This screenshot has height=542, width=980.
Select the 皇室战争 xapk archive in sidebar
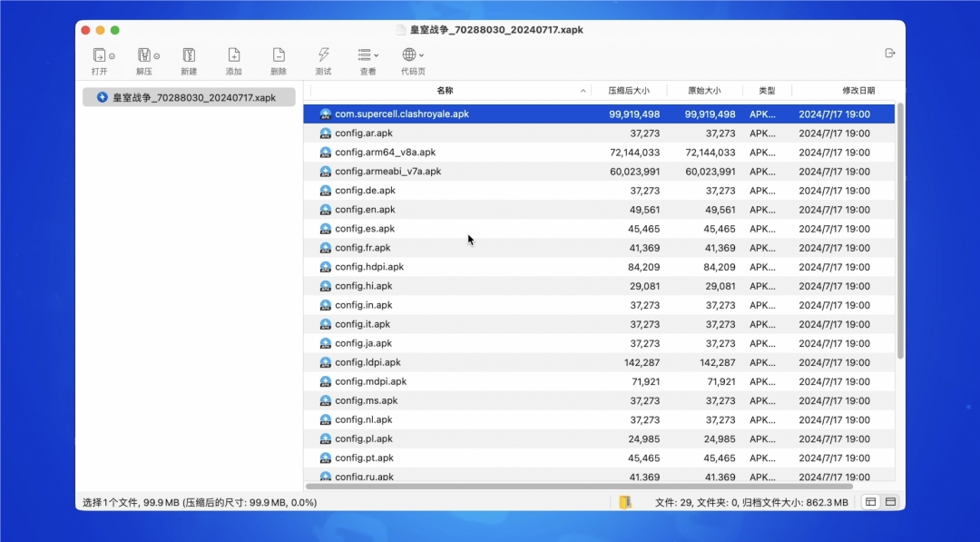pos(189,97)
